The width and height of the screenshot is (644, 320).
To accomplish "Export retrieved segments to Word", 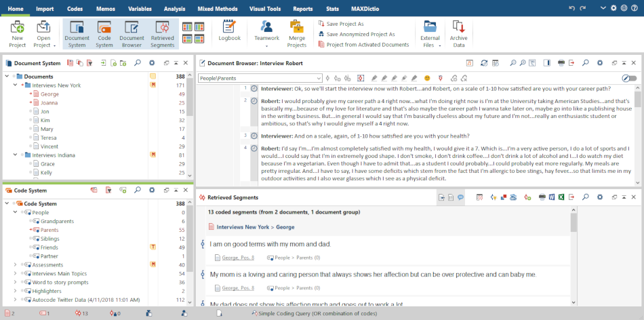I will pos(552,197).
